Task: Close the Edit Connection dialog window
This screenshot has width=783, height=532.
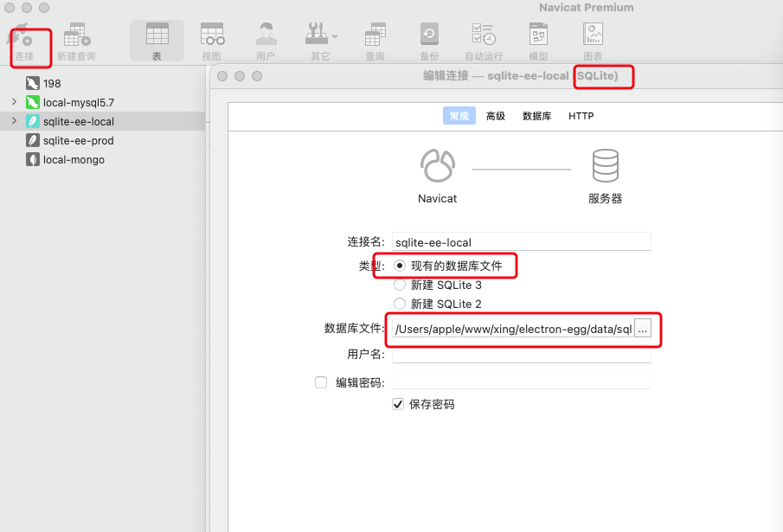Action: (x=222, y=76)
